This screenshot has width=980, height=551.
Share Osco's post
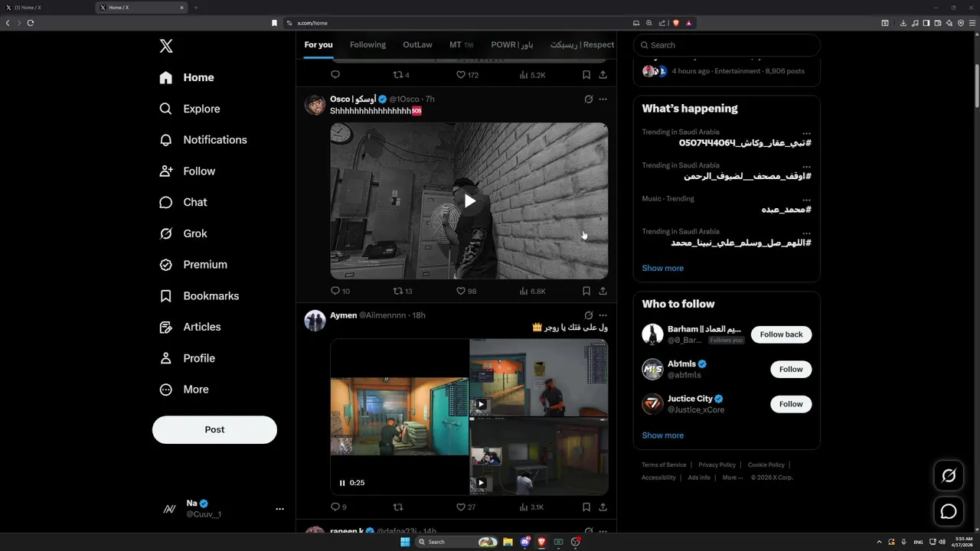click(x=603, y=291)
